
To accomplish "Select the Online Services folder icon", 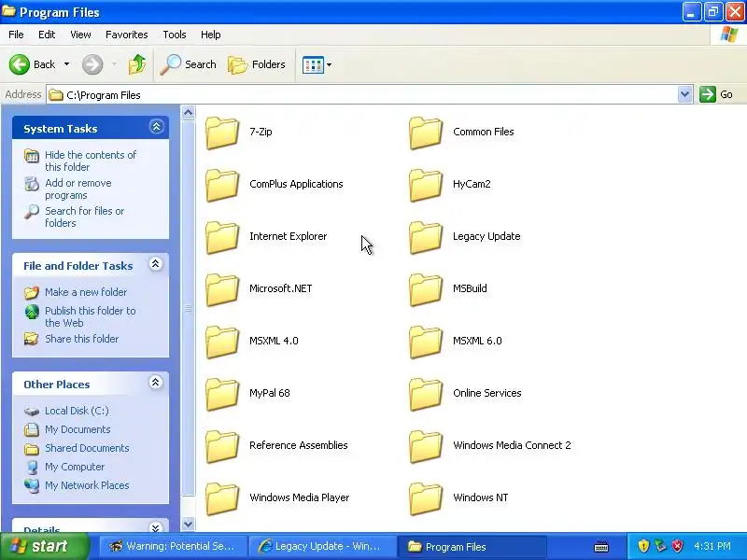I will pos(426,394).
